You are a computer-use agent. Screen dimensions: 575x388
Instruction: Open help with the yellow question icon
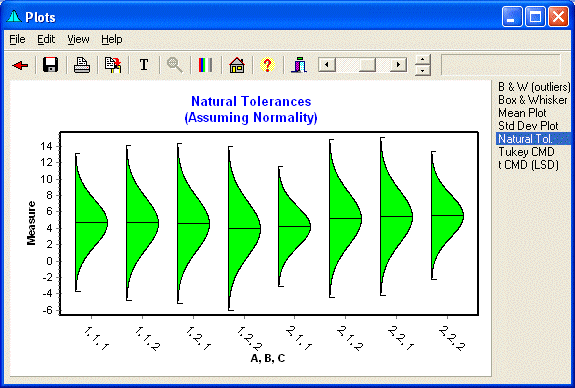click(x=267, y=65)
